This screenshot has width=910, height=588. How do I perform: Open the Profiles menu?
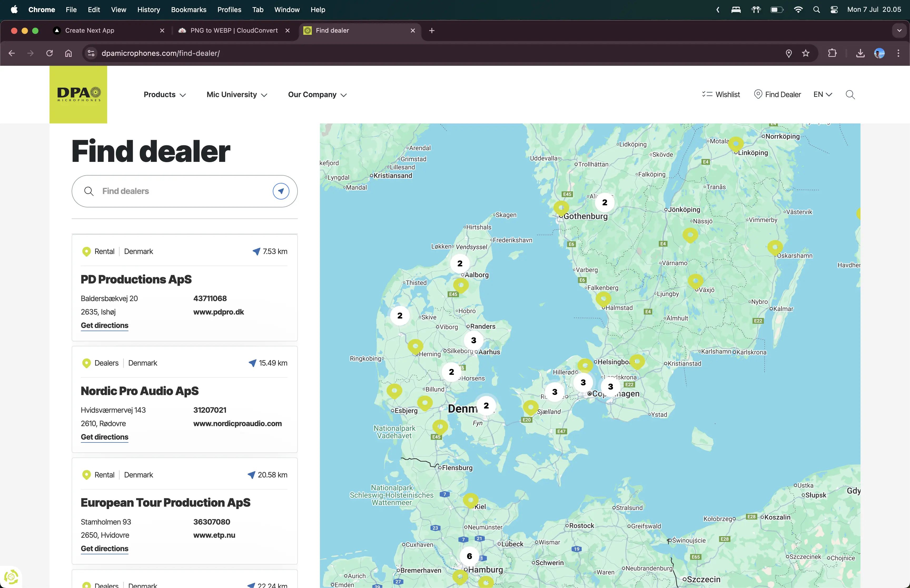(x=229, y=9)
